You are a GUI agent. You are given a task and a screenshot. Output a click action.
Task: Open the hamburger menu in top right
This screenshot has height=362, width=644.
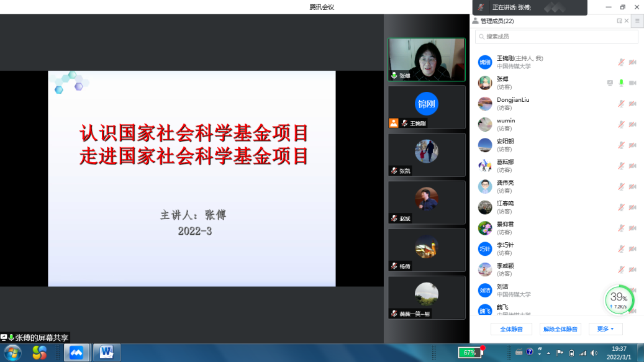click(637, 21)
